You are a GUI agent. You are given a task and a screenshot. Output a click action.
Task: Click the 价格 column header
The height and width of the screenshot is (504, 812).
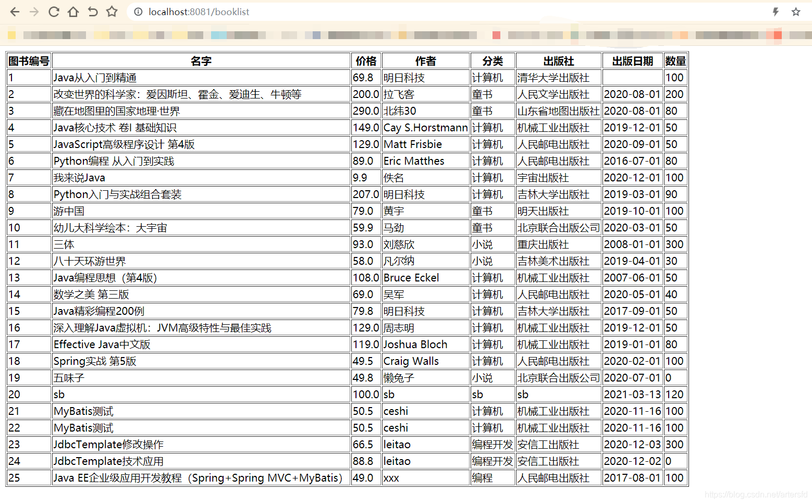(x=366, y=61)
